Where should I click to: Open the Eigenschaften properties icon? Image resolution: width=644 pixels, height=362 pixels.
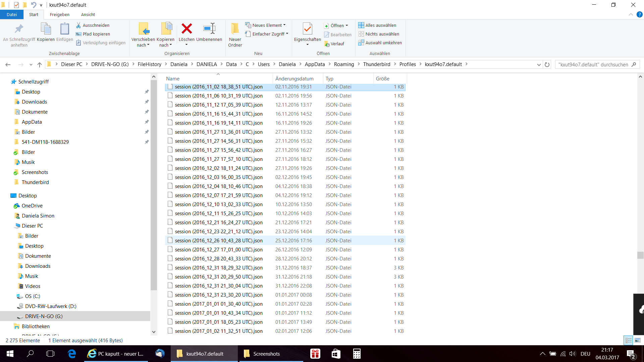(307, 29)
